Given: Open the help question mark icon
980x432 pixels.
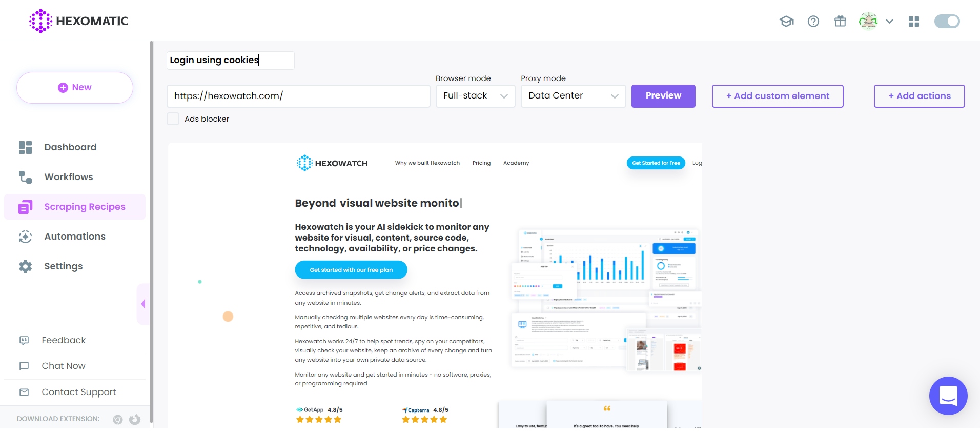Looking at the screenshot, I should [813, 21].
